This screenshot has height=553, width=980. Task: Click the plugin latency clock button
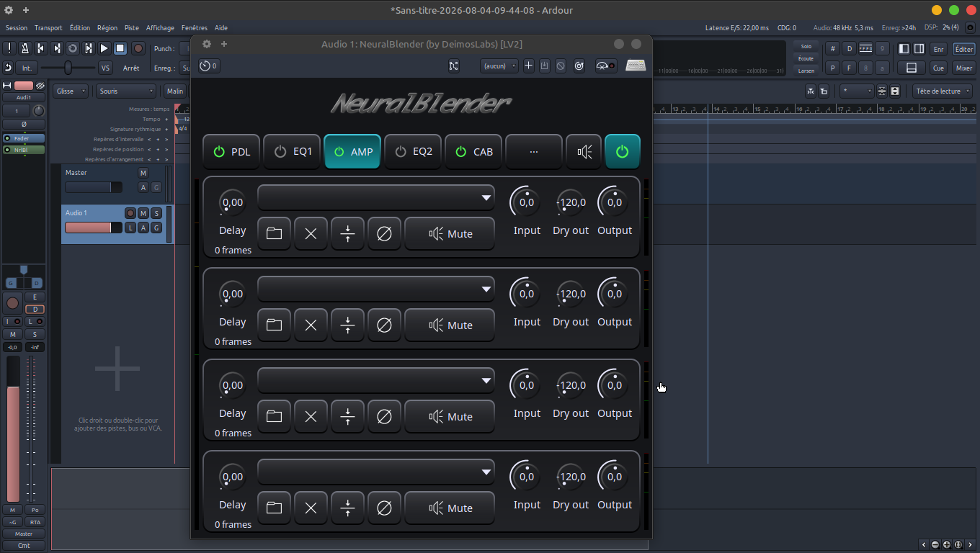pos(208,66)
